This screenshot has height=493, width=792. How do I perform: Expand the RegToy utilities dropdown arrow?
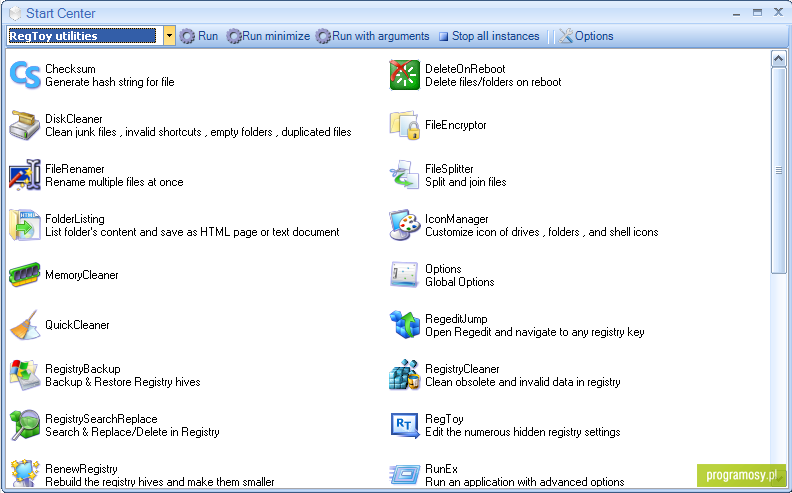(x=169, y=36)
